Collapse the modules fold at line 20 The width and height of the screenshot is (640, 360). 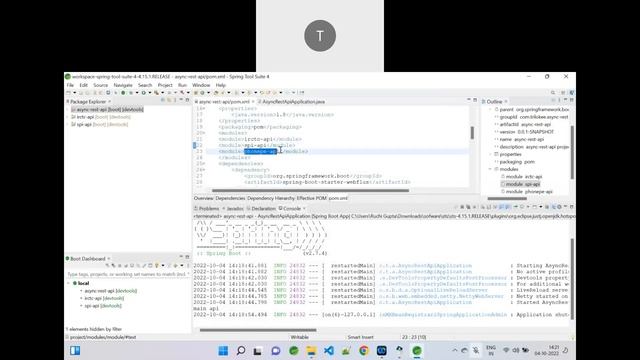(204, 133)
